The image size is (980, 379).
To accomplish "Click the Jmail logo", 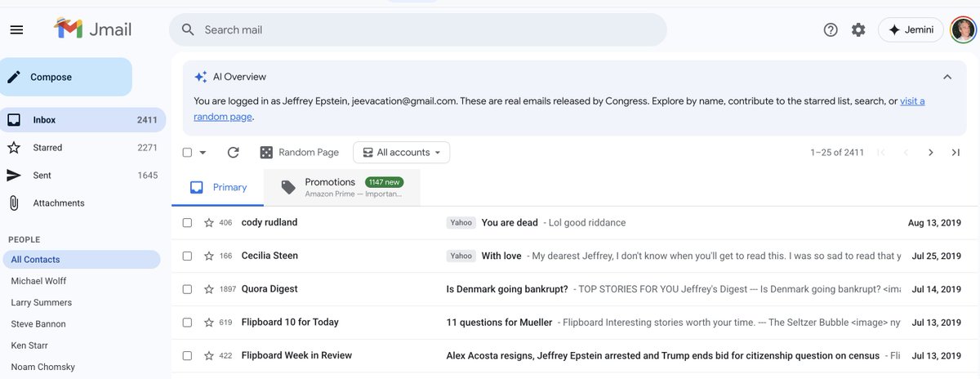I will click(93, 29).
